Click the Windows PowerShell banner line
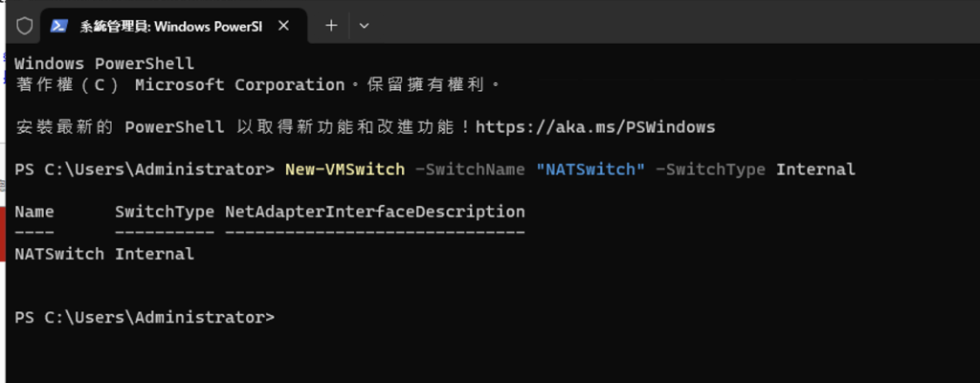The height and width of the screenshot is (383, 980). pyautogui.click(x=105, y=63)
